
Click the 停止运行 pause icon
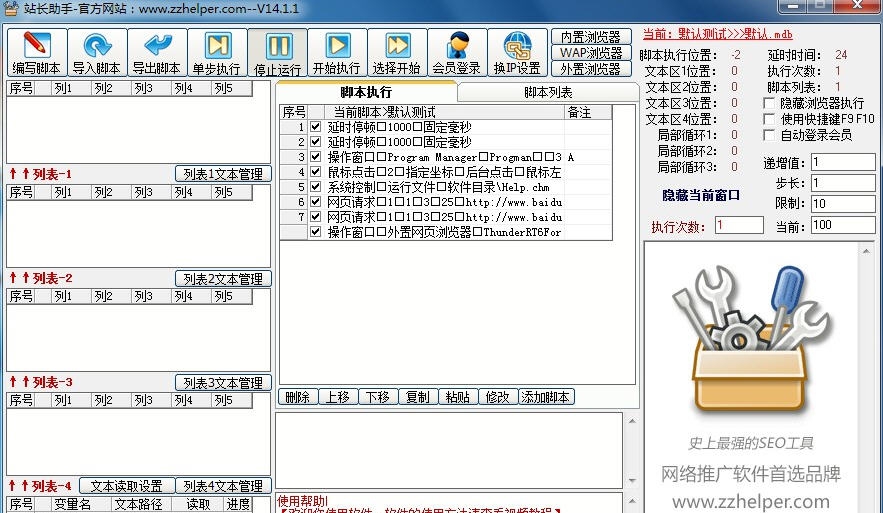278,53
